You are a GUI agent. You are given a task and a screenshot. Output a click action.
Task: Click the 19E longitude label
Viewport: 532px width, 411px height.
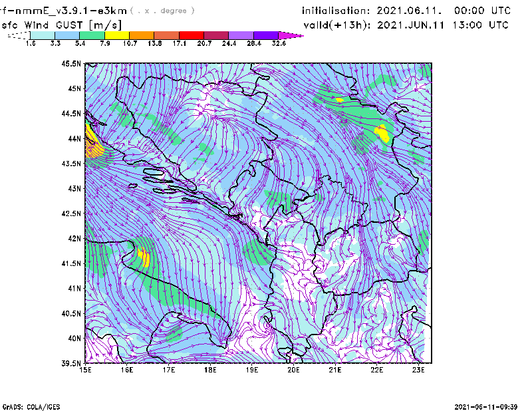pyautogui.click(x=252, y=370)
